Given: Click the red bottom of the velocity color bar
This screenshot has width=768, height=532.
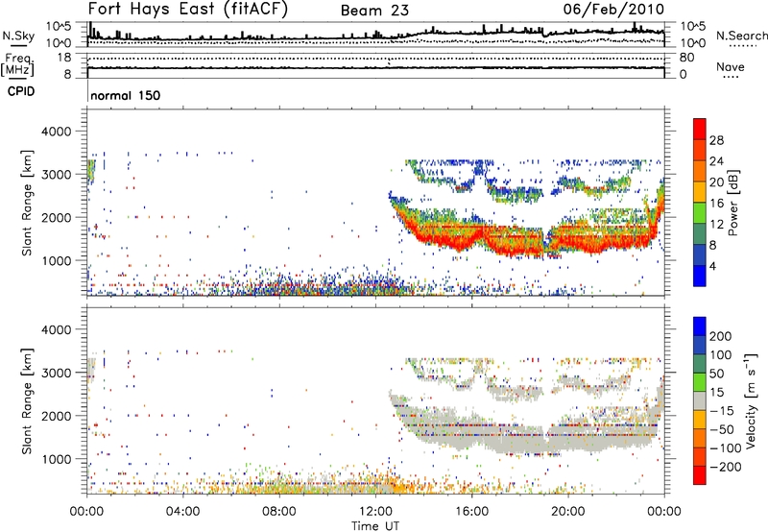Looking at the screenshot, I should click(700, 475).
